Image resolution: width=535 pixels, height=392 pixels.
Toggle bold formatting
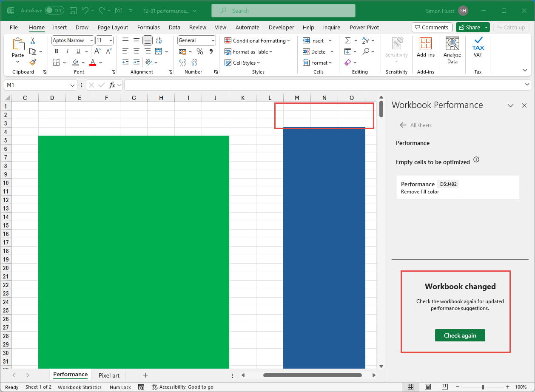[57, 51]
